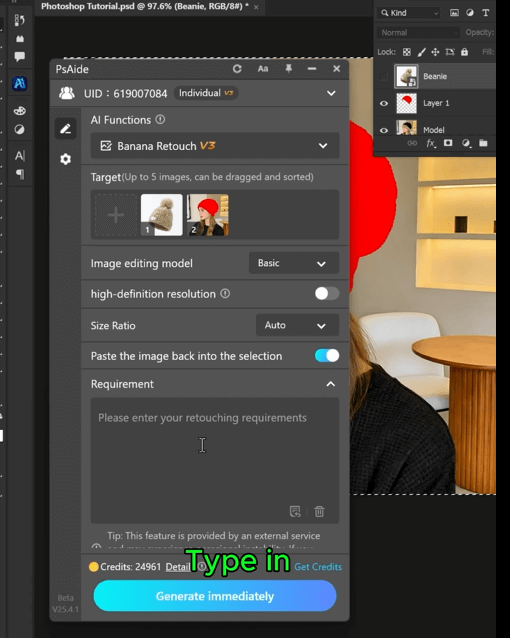Select the Layer 1 layer thumbnail
Screen dimensions: 510x638
(x=406, y=103)
